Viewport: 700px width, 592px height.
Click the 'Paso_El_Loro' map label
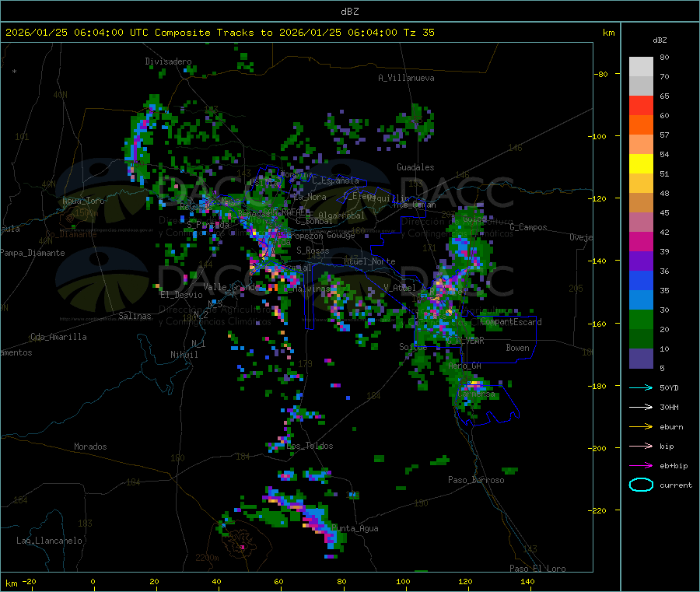coord(537,569)
